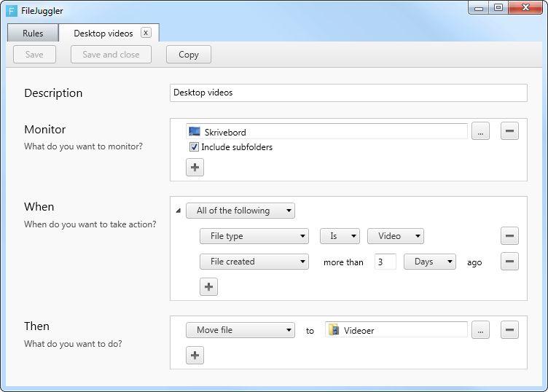The width and height of the screenshot is (548, 392).
Task: Click the Videoer folder icon
Action: coord(334,330)
